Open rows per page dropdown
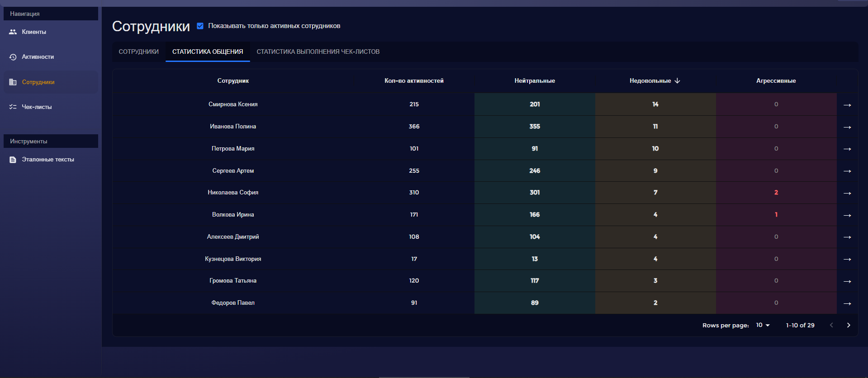Viewport: 868px width, 378px height. coord(763,325)
